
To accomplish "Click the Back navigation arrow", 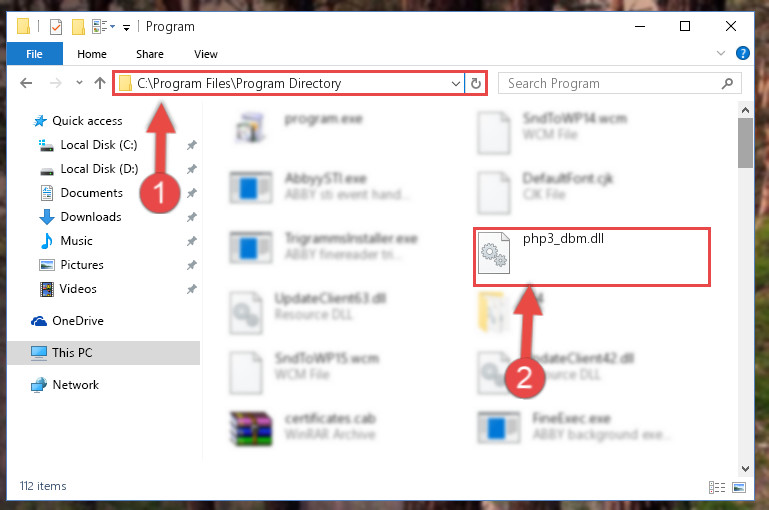I will click(x=26, y=83).
